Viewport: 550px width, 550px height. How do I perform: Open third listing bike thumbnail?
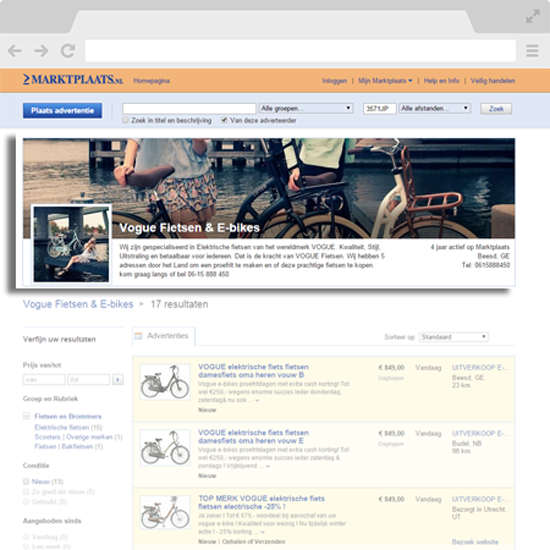[x=165, y=512]
